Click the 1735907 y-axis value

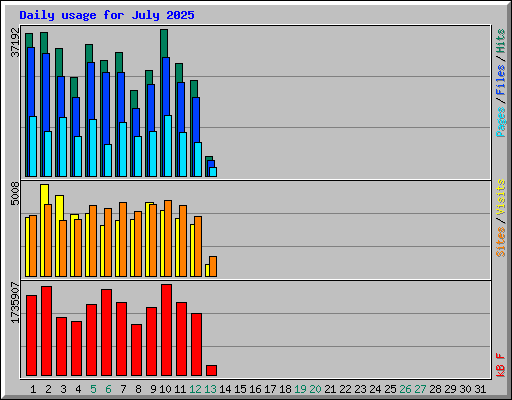pos(15,303)
